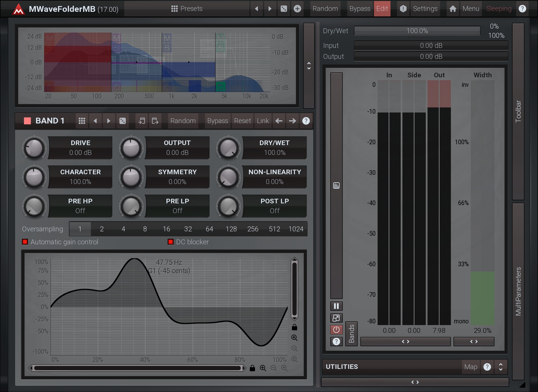The height and width of the screenshot is (392, 538).
Task: Click the home icon in top bar
Action: tap(453, 9)
